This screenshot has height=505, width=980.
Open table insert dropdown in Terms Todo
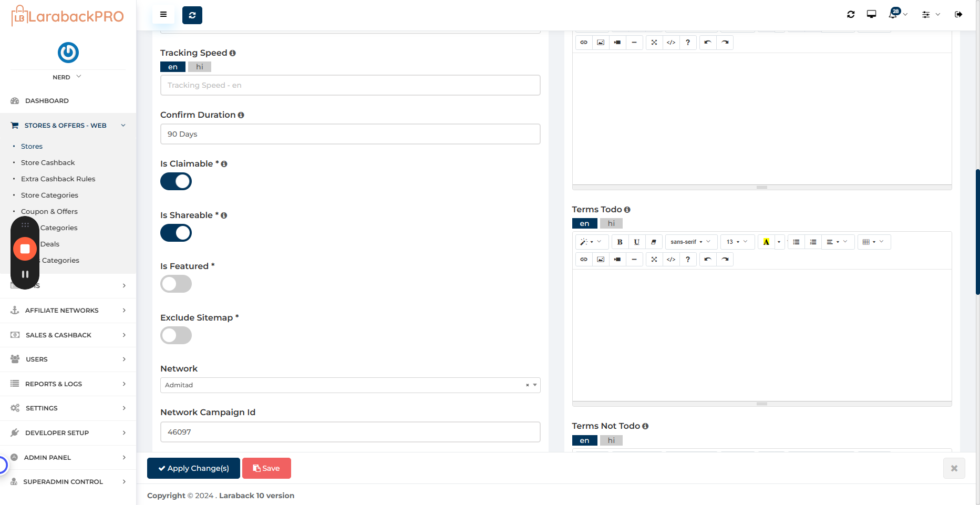point(874,242)
